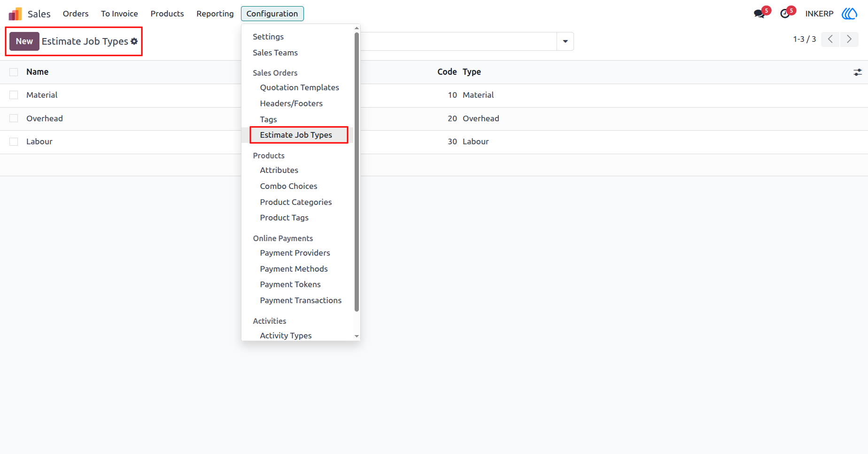Toggle the select-all checkbox in header
This screenshot has height=454, width=868.
click(x=14, y=72)
